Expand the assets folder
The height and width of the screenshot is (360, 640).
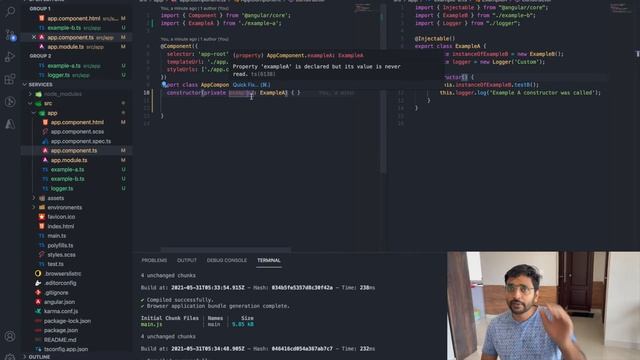34,198
